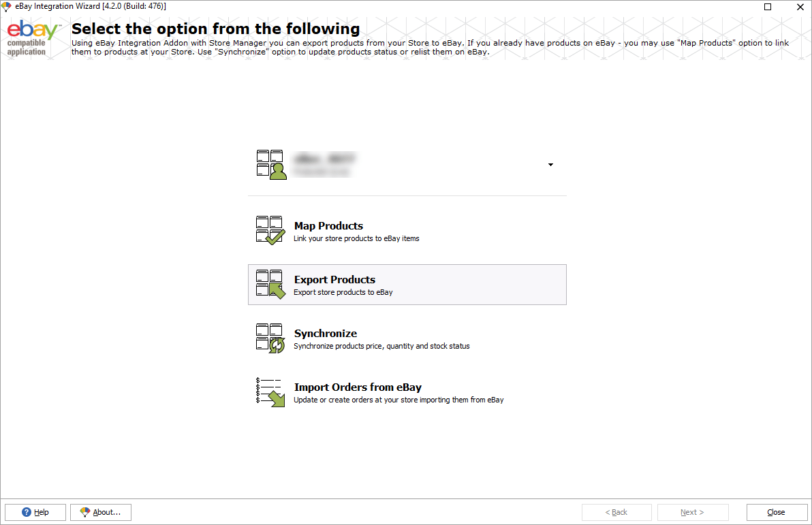Screen dimensions: 812x525
Task: Select the Map Products icon
Action: point(270,229)
